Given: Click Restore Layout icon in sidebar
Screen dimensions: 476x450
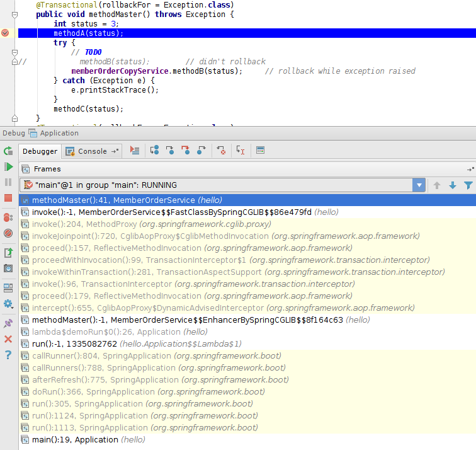Looking at the screenshot, I should click(x=8, y=288).
